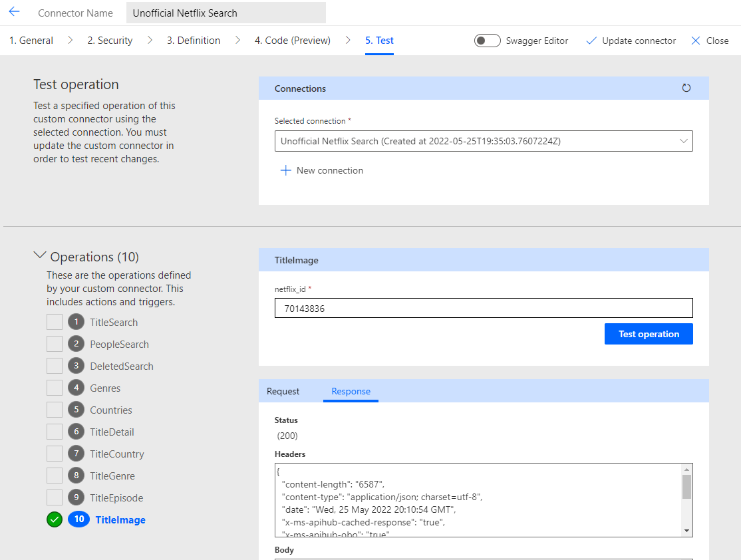
Task: Click the back arrow icon
Action: click(x=14, y=12)
